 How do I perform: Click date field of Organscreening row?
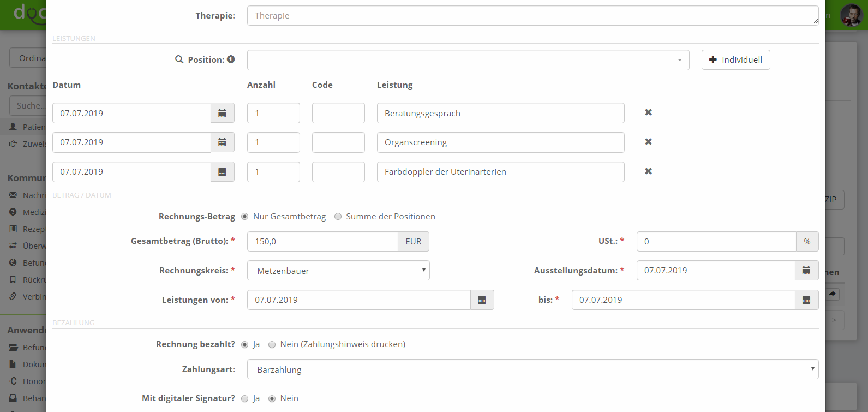[x=131, y=142]
